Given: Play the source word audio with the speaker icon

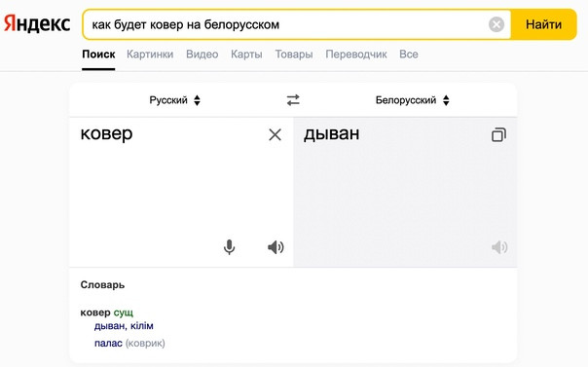Looking at the screenshot, I should (276, 247).
